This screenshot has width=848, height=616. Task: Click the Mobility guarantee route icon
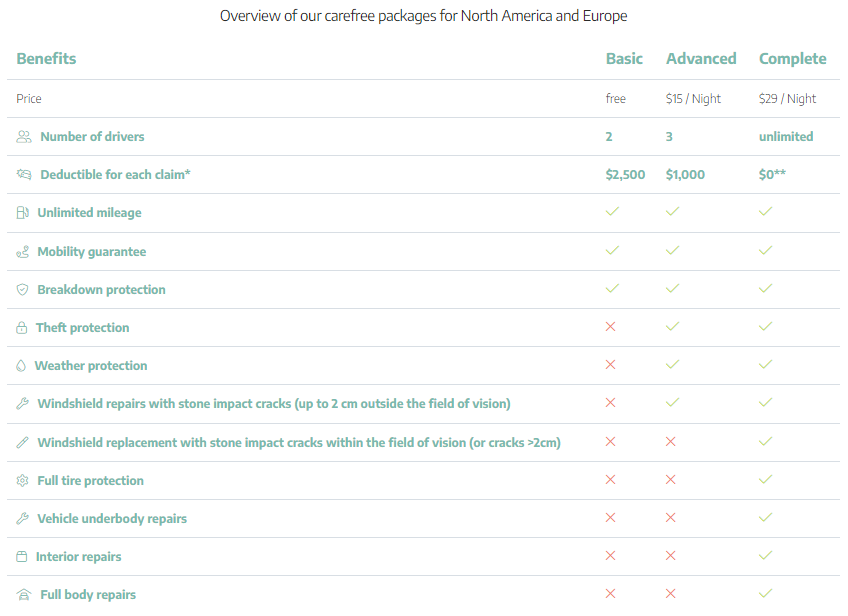22,251
